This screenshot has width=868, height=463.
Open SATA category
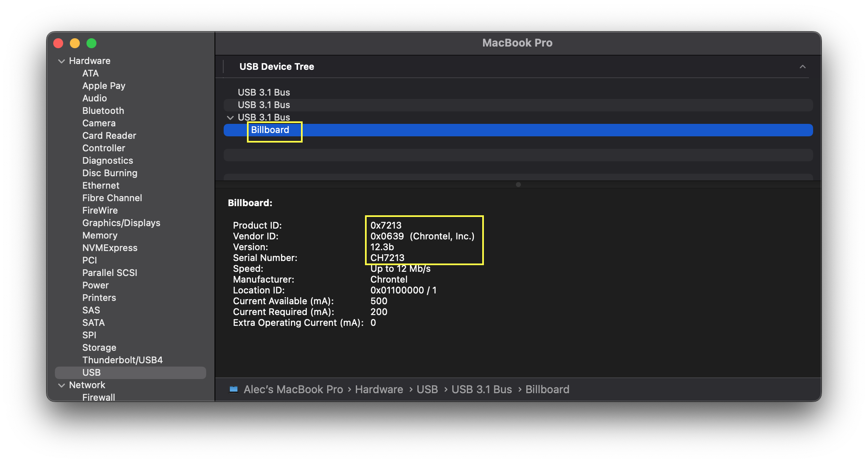(94, 323)
